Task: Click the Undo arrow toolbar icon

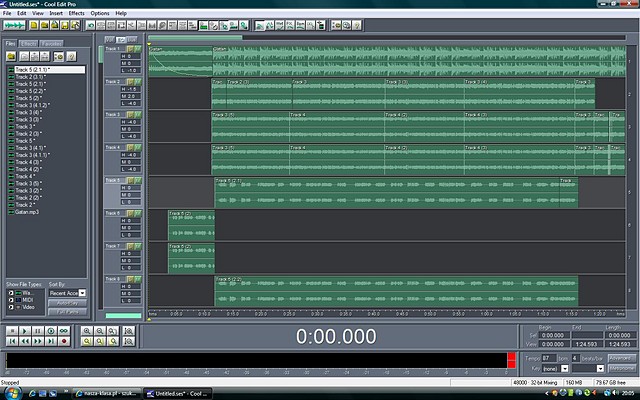Action: 91,25
